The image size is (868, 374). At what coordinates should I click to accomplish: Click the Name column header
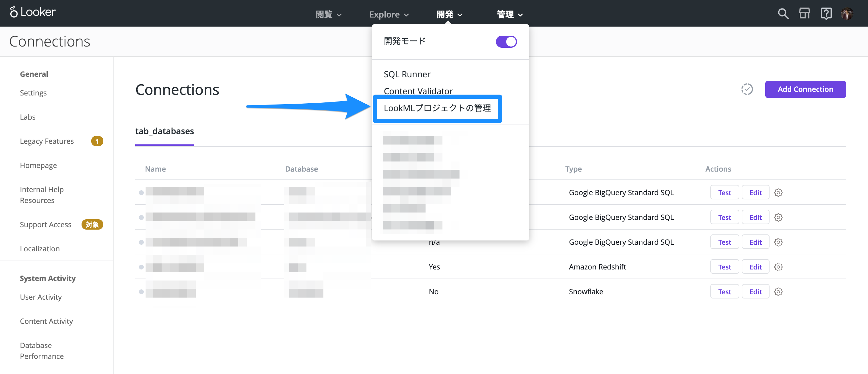point(155,169)
